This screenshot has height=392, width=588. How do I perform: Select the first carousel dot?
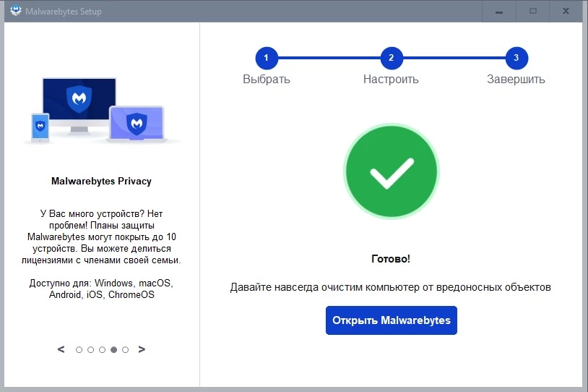click(x=79, y=350)
